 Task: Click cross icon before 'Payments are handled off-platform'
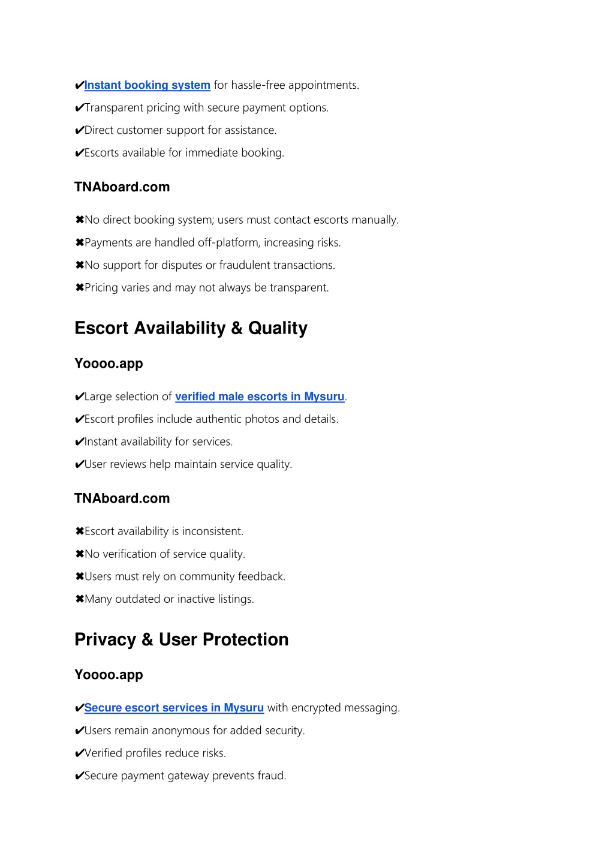79,243
